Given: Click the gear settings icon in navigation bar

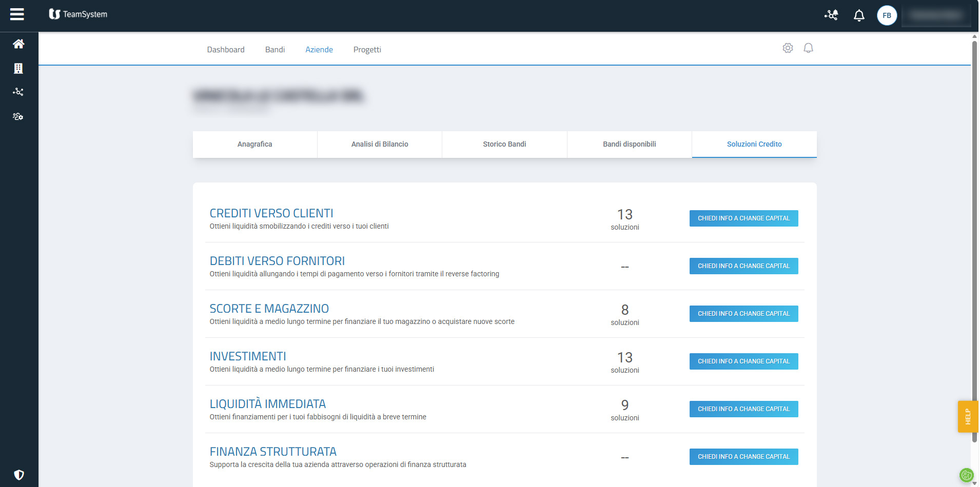Looking at the screenshot, I should (x=788, y=48).
